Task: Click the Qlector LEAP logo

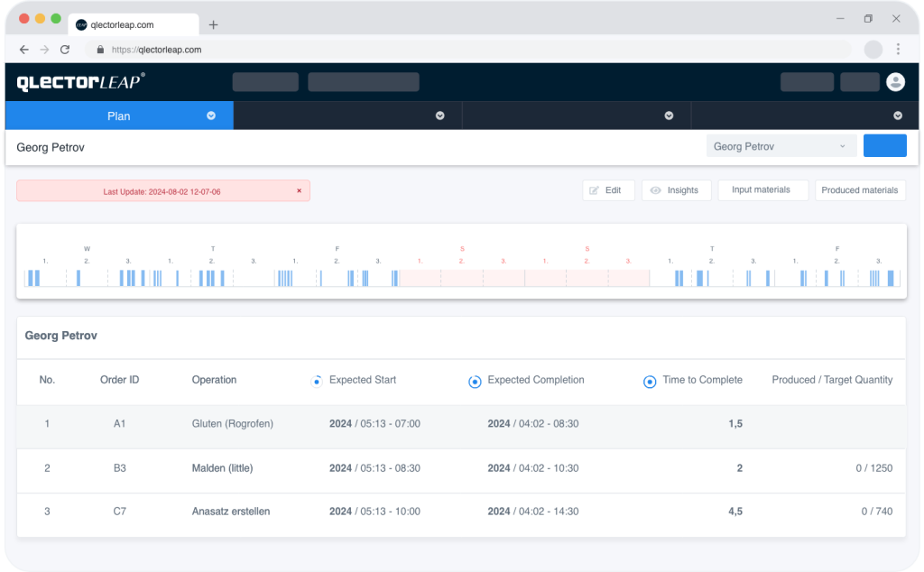Action: pyautogui.click(x=80, y=82)
